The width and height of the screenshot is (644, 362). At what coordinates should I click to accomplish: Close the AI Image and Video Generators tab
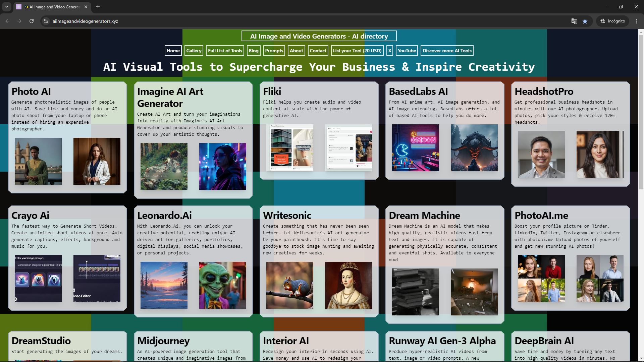tap(86, 7)
